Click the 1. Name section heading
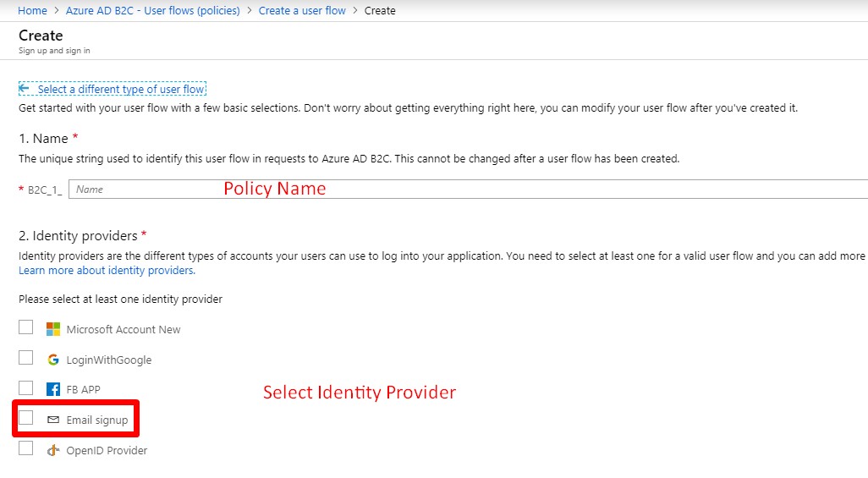The image size is (868, 478). tap(43, 139)
